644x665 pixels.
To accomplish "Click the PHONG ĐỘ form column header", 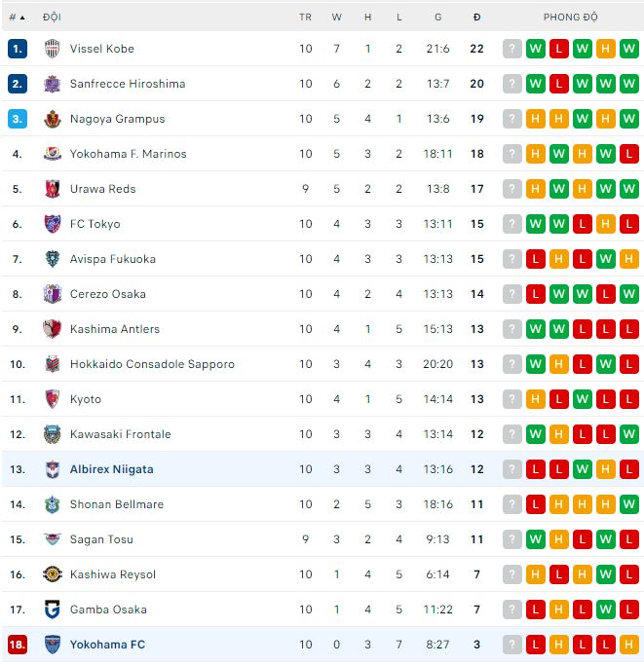I will tap(571, 18).
